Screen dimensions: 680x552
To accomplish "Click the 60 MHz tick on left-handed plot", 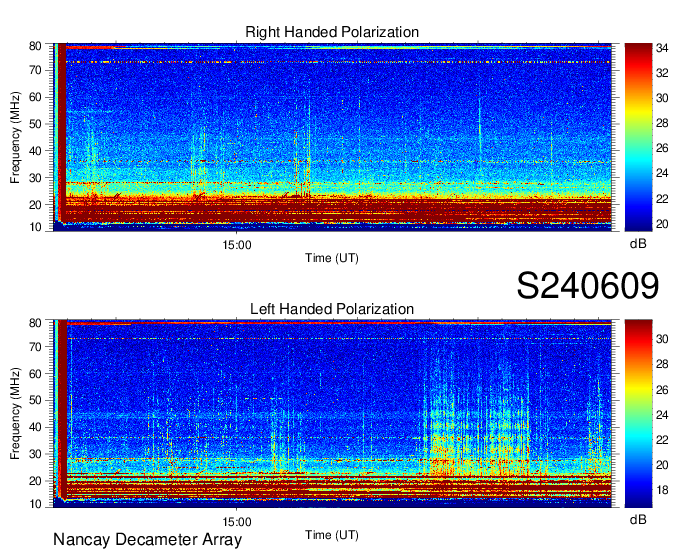I will coord(35,374).
